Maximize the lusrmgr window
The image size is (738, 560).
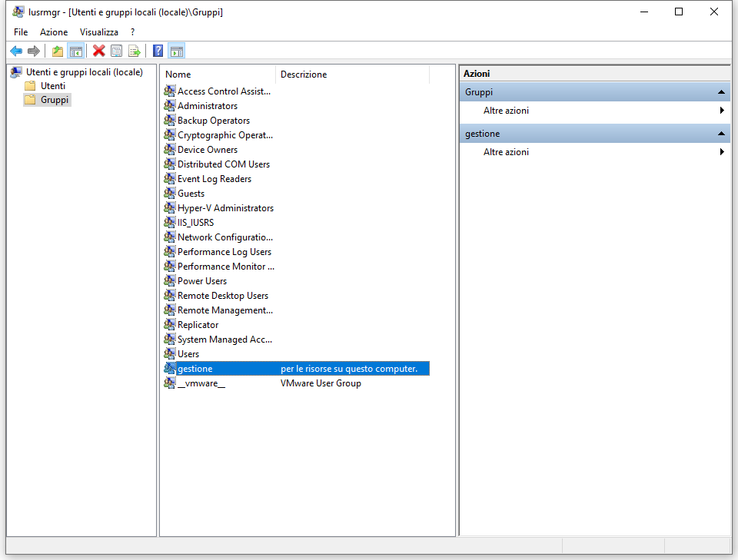pos(678,12)
